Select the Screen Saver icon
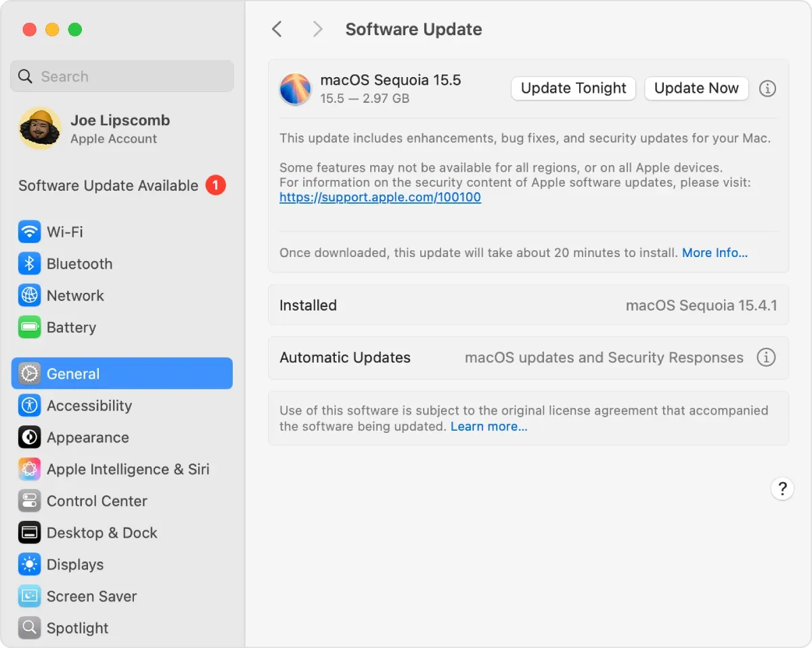The height and width of the screenshot is (648, 812). coord(29,597)
